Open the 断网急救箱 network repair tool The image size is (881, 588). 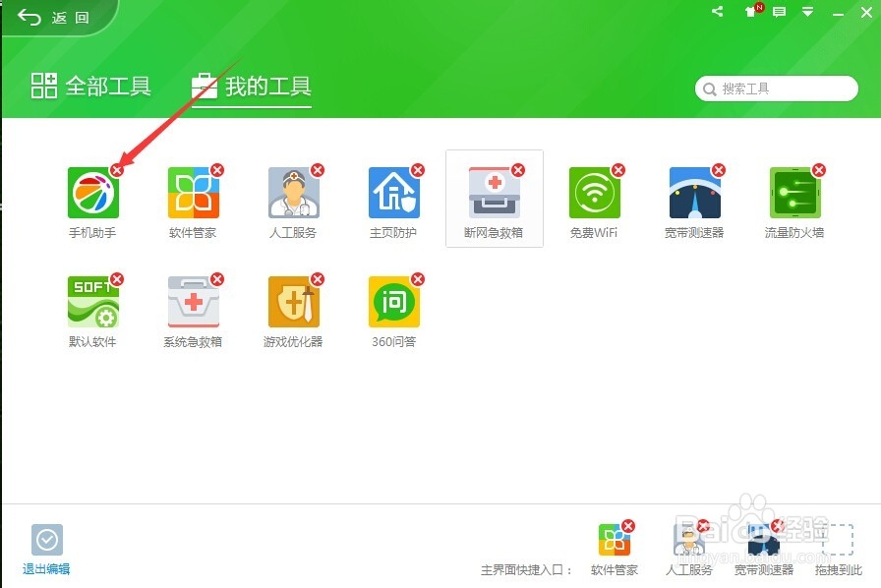(494, 195)
